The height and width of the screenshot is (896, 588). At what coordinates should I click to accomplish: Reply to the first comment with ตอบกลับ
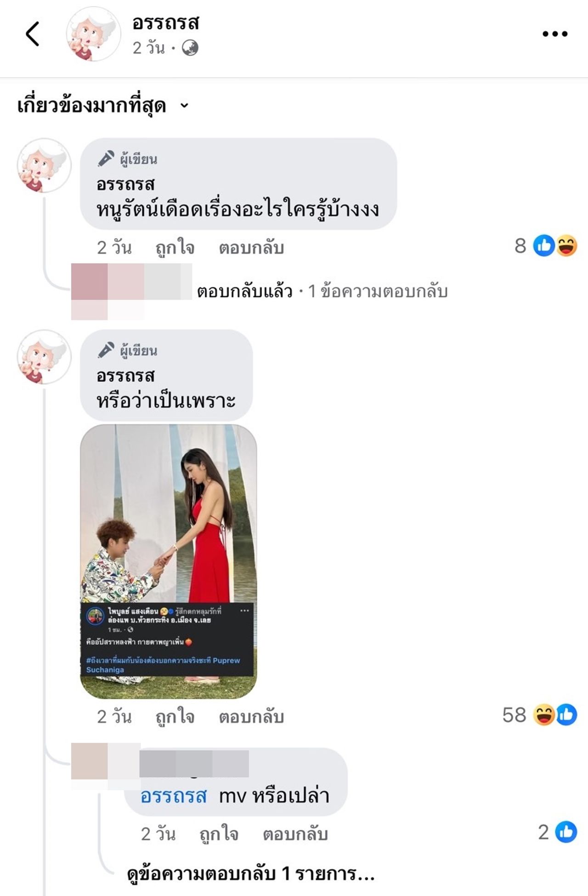click(251, 248)
